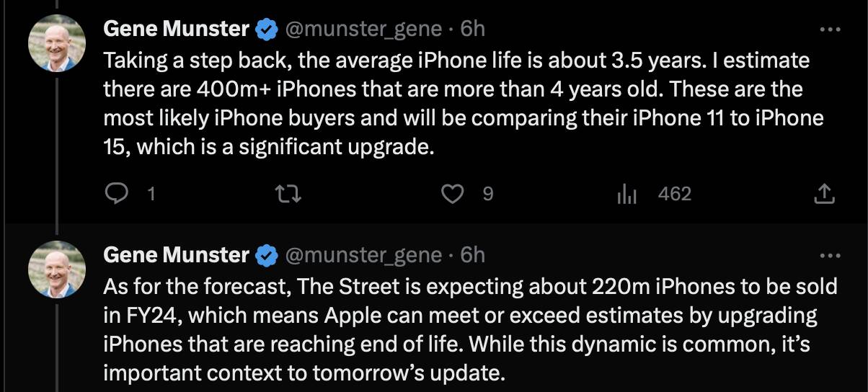This screenshot has width=868, height=392.
Task: Click the reply count of 1
Action: tap(151, 193)
